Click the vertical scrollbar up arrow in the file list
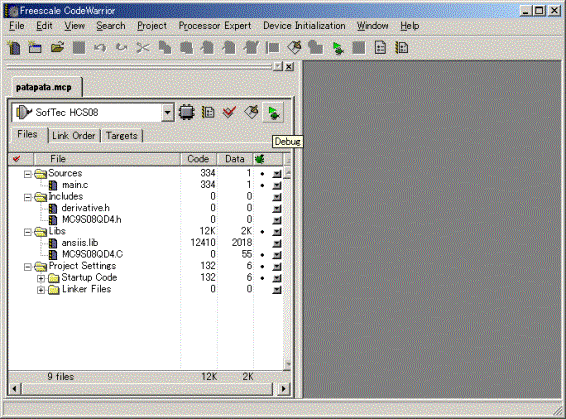The image size is (566, 419). coord(287,172)
